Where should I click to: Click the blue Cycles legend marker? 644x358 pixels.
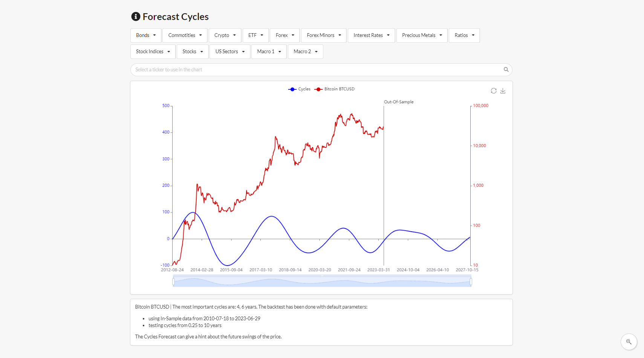(292, 89)
